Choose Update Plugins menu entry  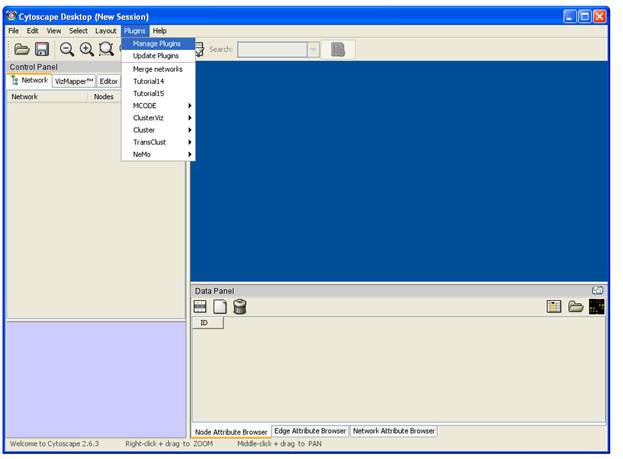[158, 56]
